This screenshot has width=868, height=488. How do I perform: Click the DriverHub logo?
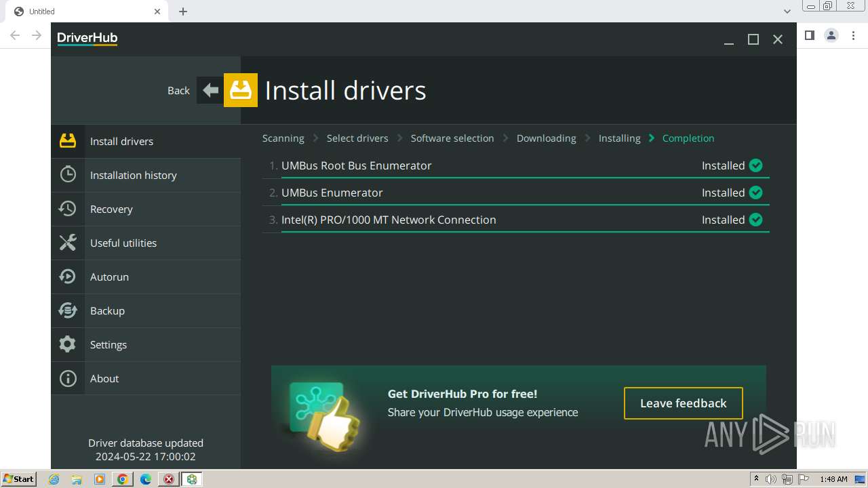pos(87,39)
